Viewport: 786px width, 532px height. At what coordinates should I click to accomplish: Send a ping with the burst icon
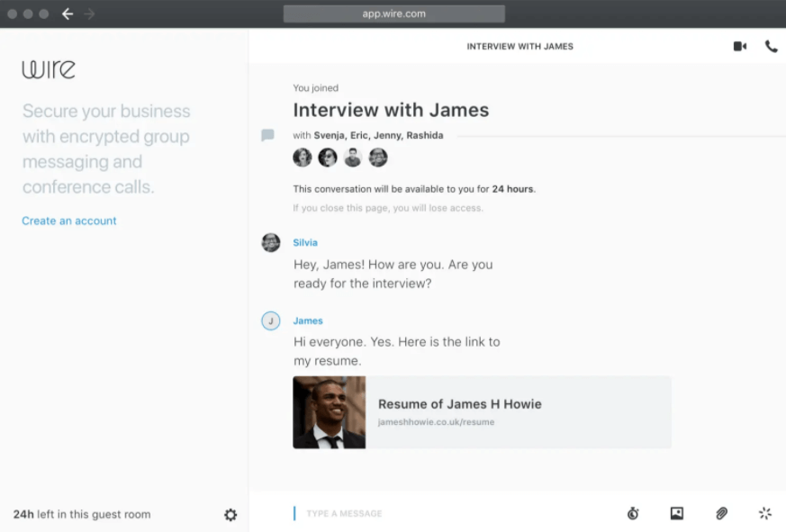[765, 513]
